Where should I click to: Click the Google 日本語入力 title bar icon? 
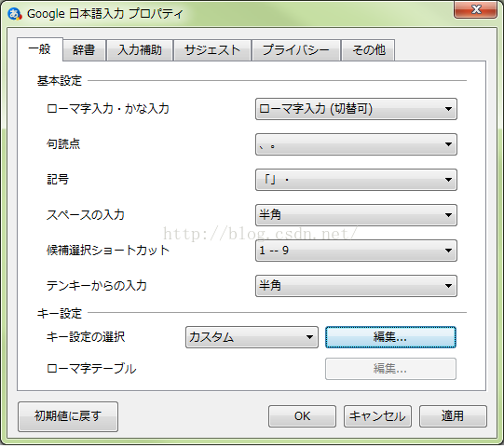click(x=15, y=14)
